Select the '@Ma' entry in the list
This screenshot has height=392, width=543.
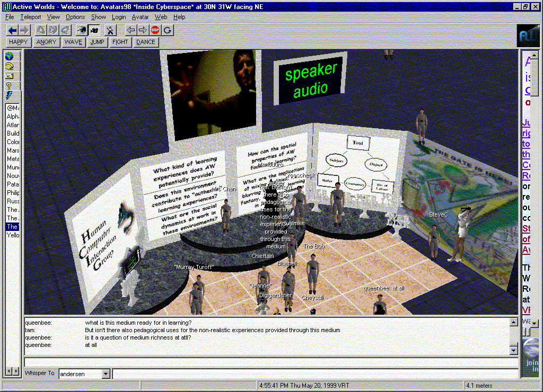13,108
